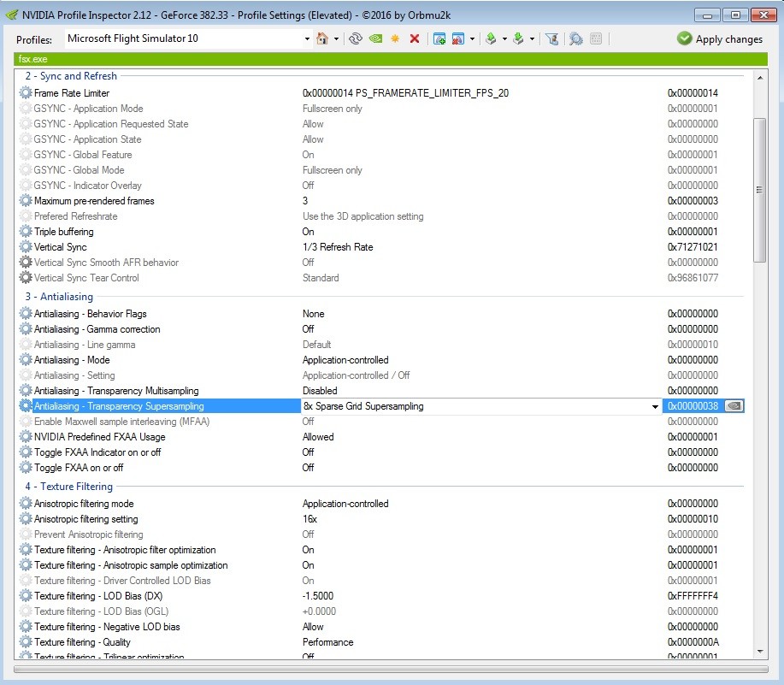Select Toggle FXAA Indicator on or off row

(x=381, y=452)
